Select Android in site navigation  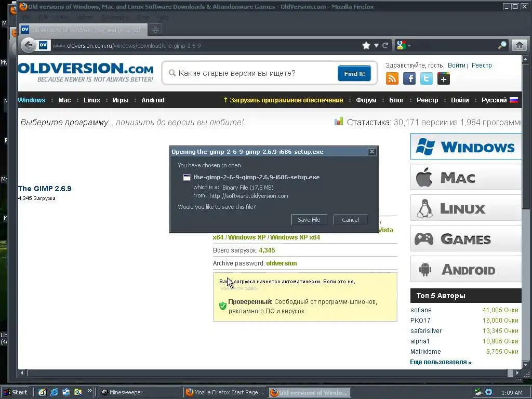click(x=153, y=100)
